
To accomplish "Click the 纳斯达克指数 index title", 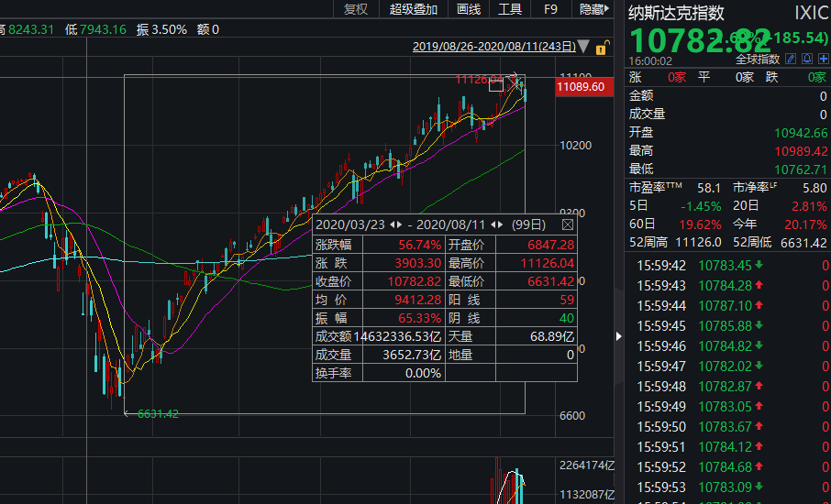I will [676, 13].
